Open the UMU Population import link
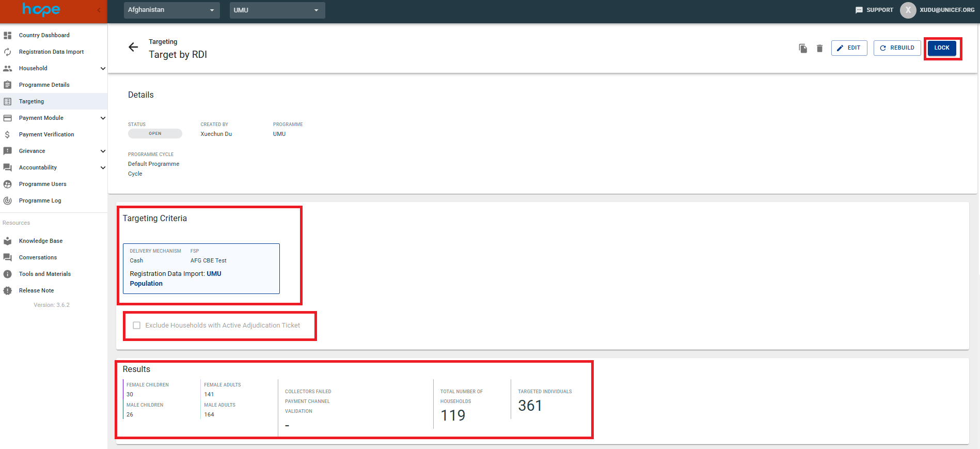Image resolution: width=980 pixels, height=449 pixels. click(x=214, y=274)
